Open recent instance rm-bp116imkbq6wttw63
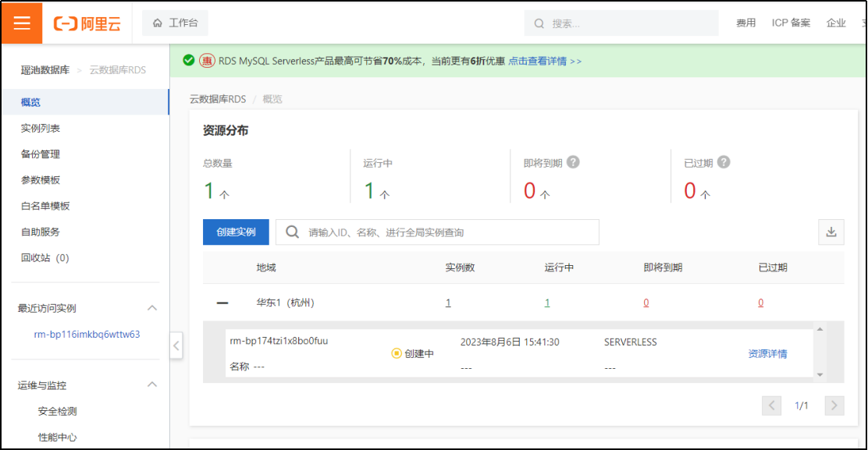This screenshot has width=868, height=450. tap(87, 335)
